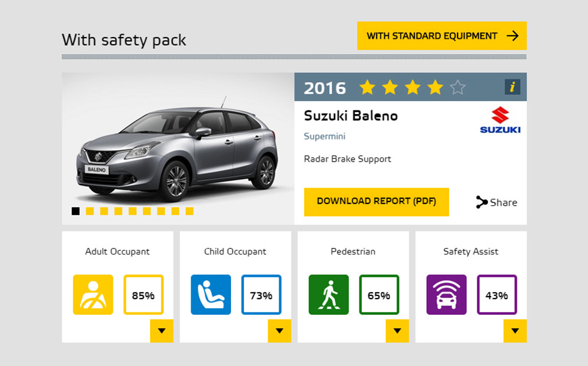Expand the Adult Occupant details arrow
The width and height of the screenshot is (588, 366).
pyautogui.click(x=162, y=331)
